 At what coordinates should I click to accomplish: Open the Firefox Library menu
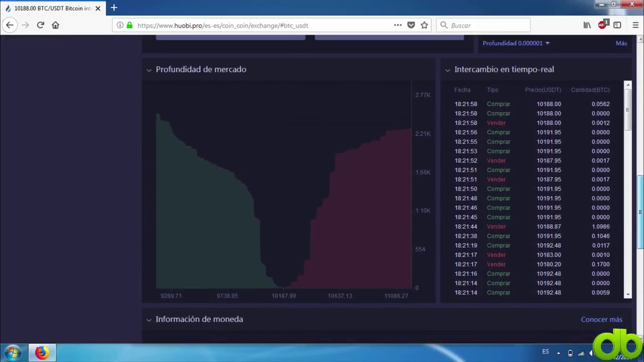coord(587,25)
